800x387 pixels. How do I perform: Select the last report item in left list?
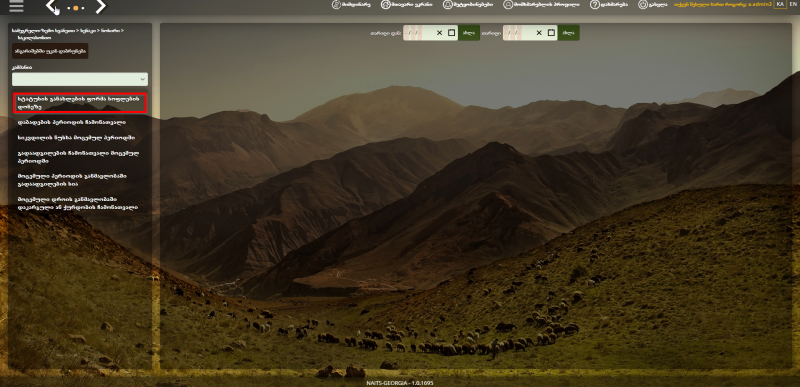click(x=78, y=203)
